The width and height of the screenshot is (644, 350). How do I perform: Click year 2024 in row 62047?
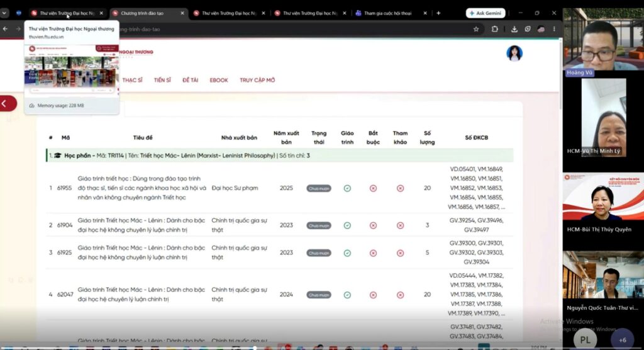[x=286, y=295]
